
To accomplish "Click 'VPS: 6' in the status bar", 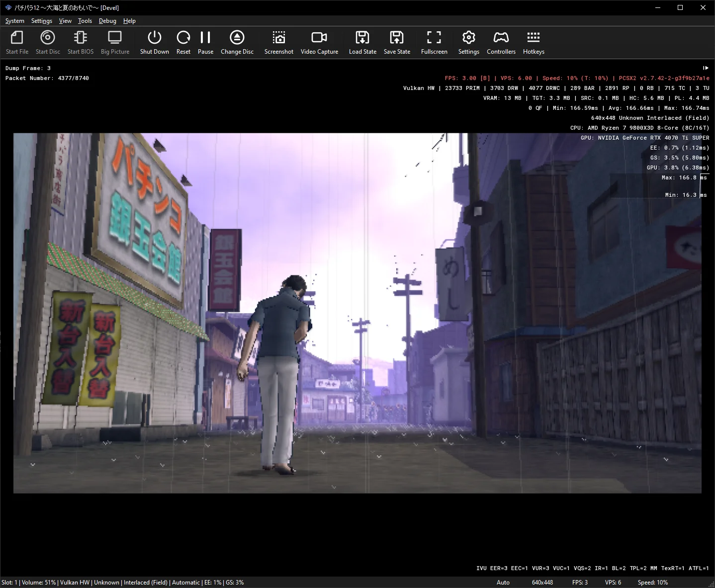I will click(613, 583).
